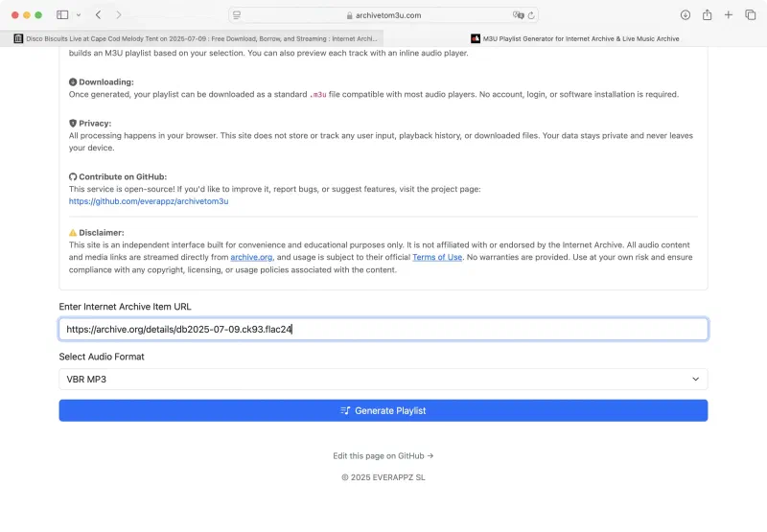Go back to previous page

(98, 15)
